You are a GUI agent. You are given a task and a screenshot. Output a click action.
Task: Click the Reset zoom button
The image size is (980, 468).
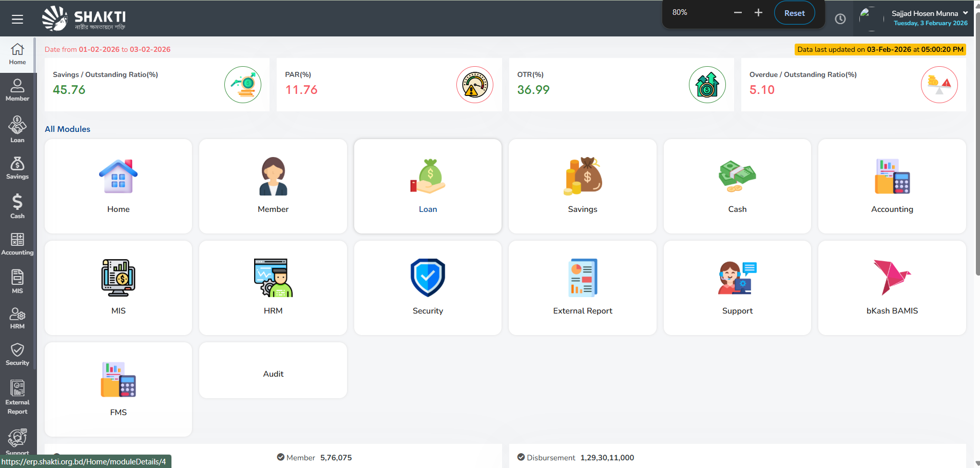pyautogui.click(x=794, y=12)
